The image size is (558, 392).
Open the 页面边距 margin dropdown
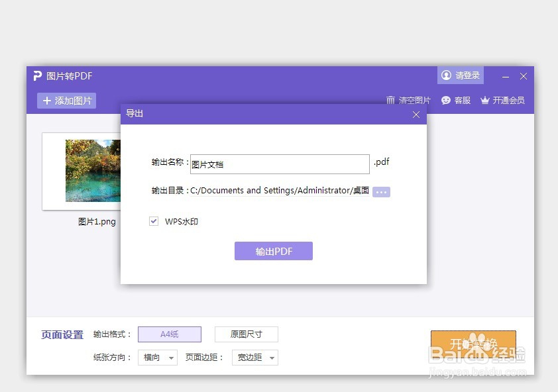254,358
